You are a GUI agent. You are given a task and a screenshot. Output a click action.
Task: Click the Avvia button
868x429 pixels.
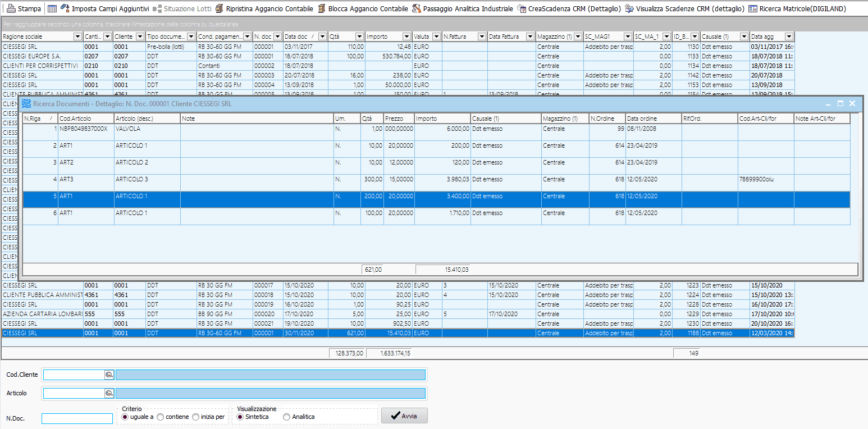click(404, 416)
